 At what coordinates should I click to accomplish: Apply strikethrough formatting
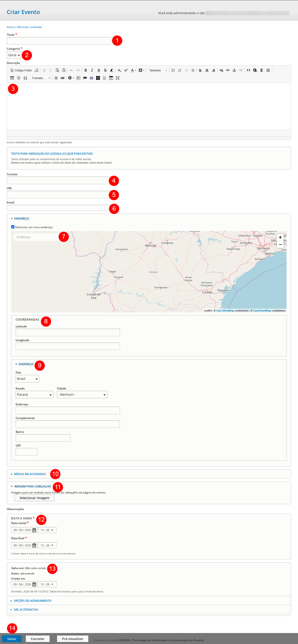pos(105,70)
